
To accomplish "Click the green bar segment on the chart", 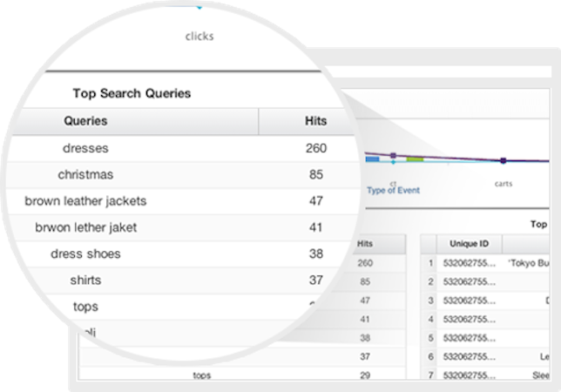I will click(415, 159).
